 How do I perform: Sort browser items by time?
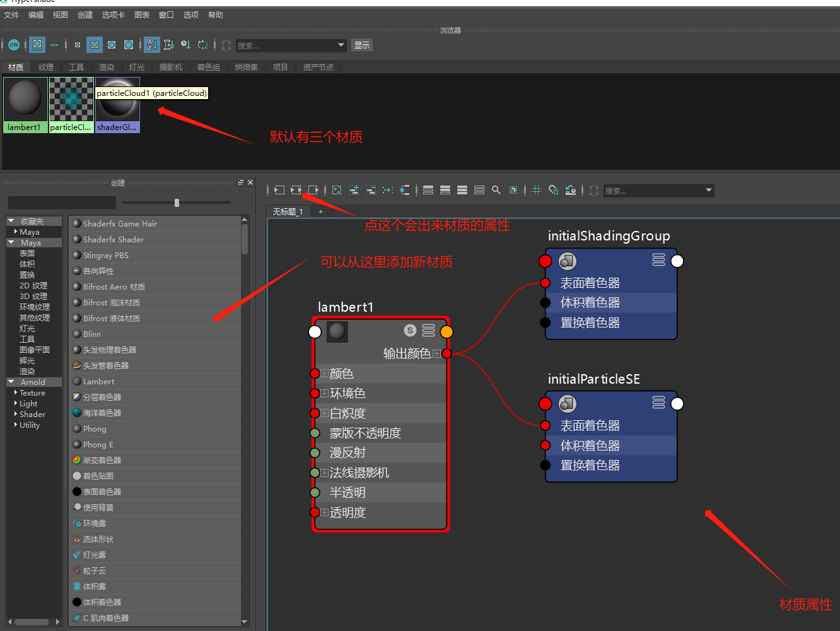click(x=185, y=45)
